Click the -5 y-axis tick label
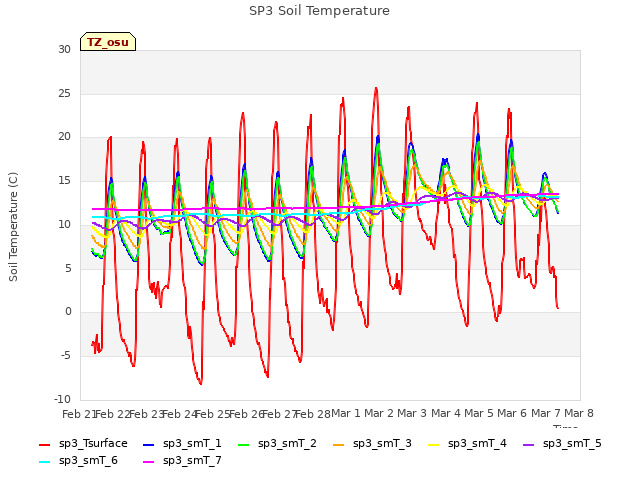Image resolution: width=640 pixels, height=480 pixels. [x=66, y=356]
